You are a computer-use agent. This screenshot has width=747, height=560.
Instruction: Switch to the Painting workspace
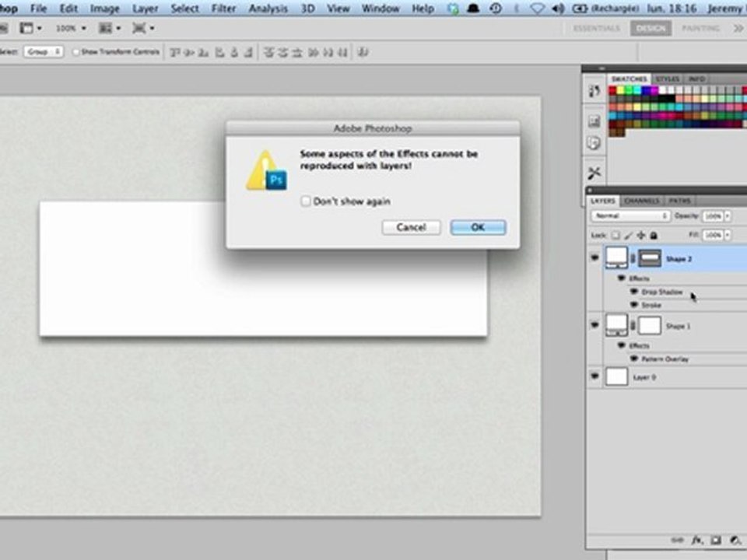[x=700, y=29]
